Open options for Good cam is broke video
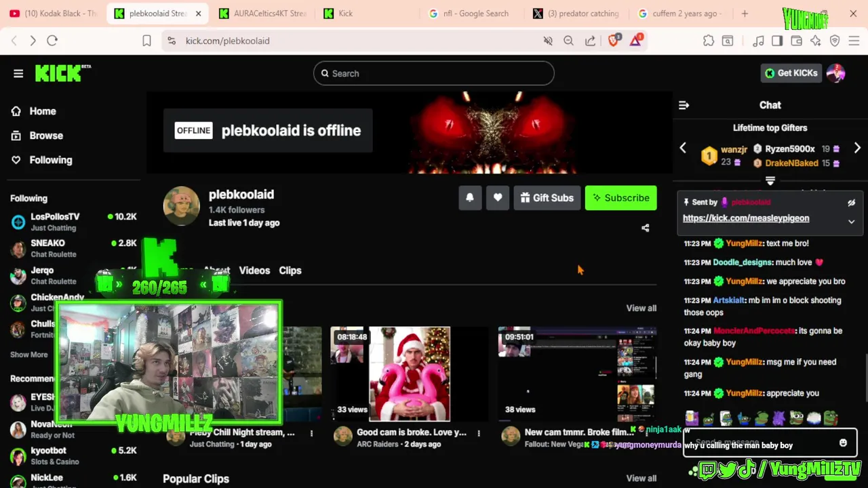The height and width of the screenshot is (488, 868). click(x=479, y=433)
